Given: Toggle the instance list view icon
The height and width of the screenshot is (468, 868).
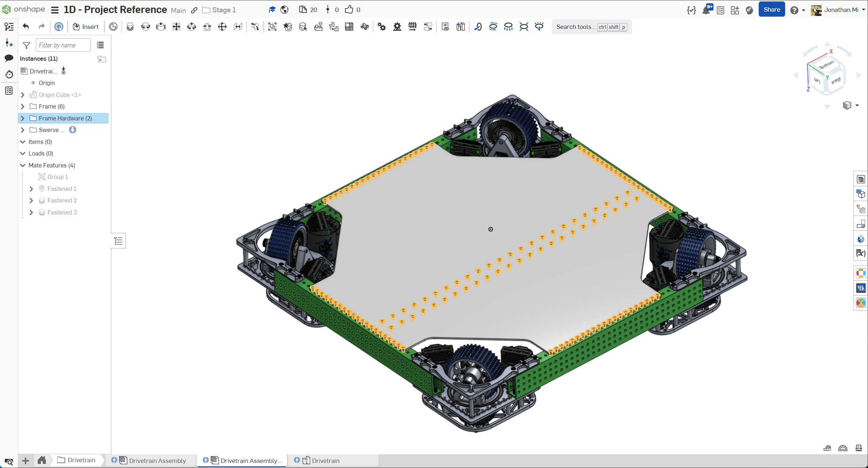Looking at the screenshot, I should [100, 45].
